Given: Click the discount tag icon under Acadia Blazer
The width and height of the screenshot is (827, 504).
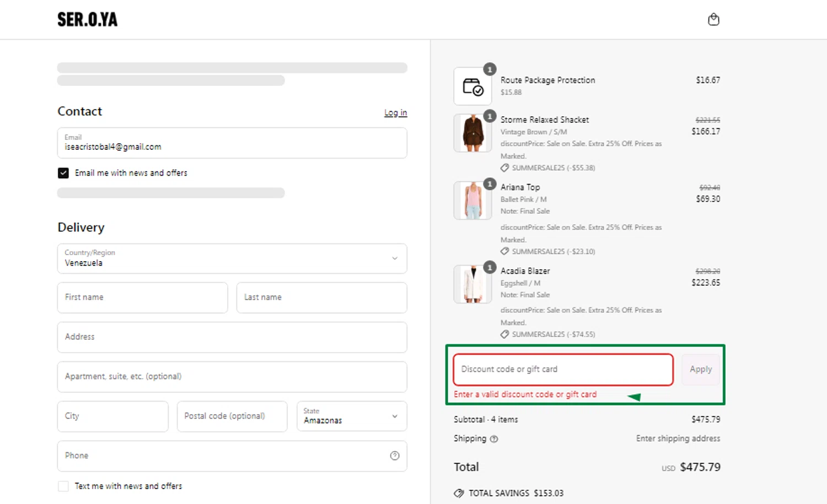Looking at the screenshot, I should (x=504, y=334).
